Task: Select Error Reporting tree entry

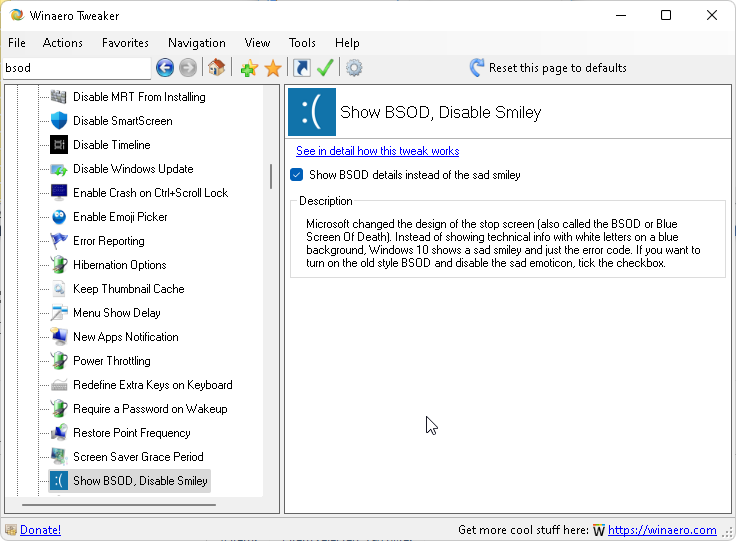Action: pos(109,241)
